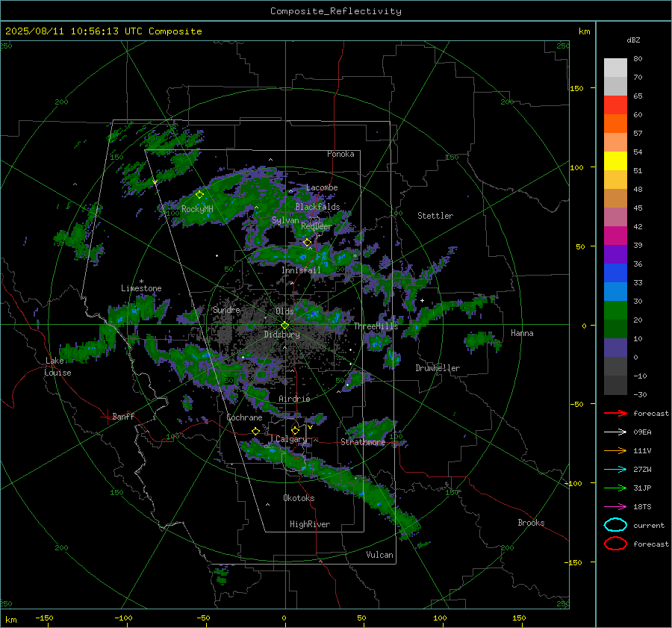Click the Calgary city label

tap(291, 439)
